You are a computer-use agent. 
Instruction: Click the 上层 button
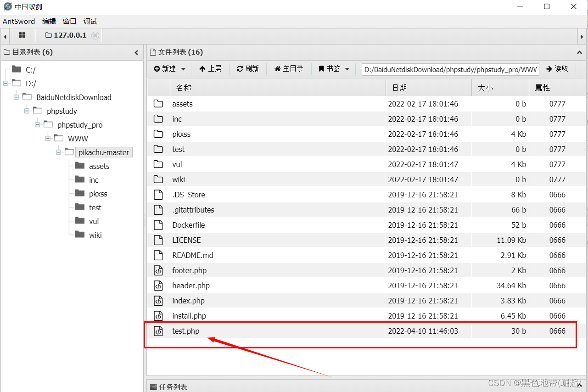pos(210,69)
